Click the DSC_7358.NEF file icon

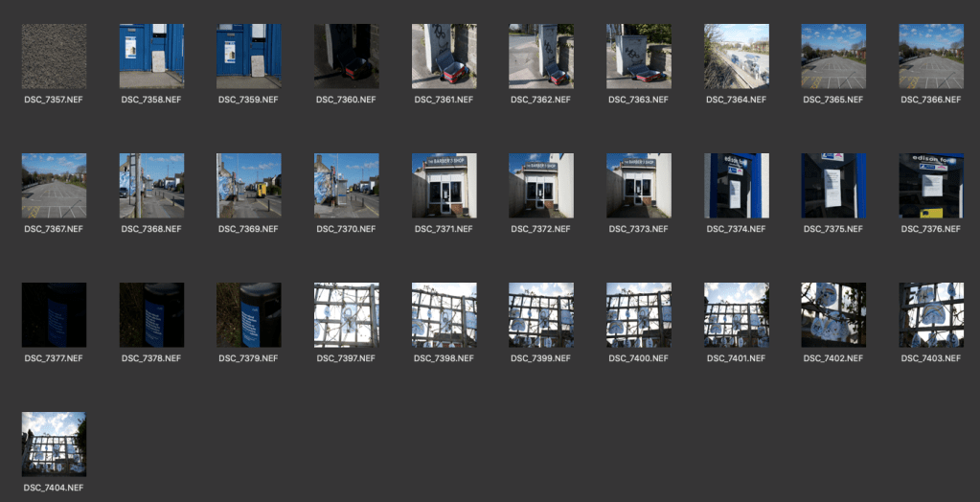click(151, 57)
